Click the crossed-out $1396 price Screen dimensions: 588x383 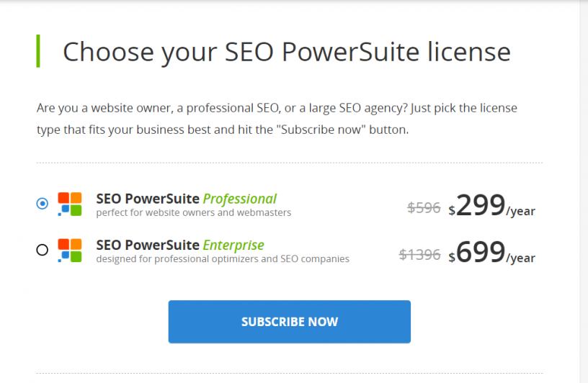[x=419, y=254]
